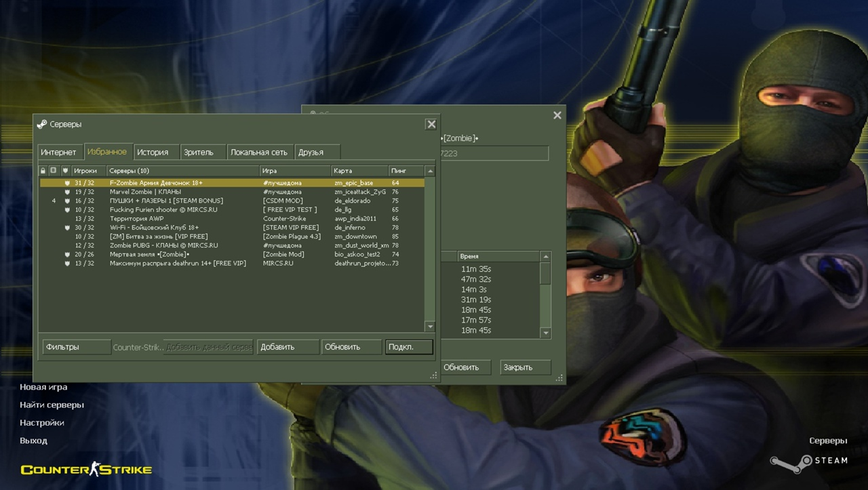Select server Zombie PUBG - КЛАНЫ @ MIRCS.RU
868x490 pixels.
pyautogui.click(x=232, y=245)
